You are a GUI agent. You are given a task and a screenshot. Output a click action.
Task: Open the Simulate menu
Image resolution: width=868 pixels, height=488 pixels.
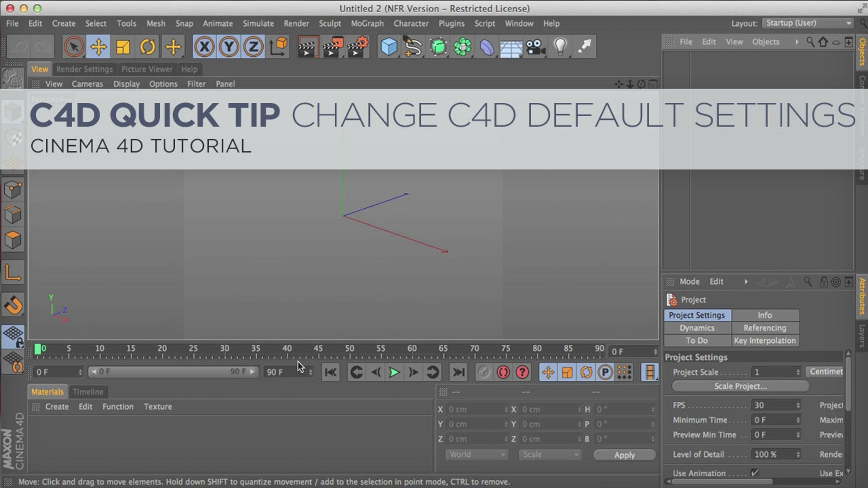click(258, 23)
